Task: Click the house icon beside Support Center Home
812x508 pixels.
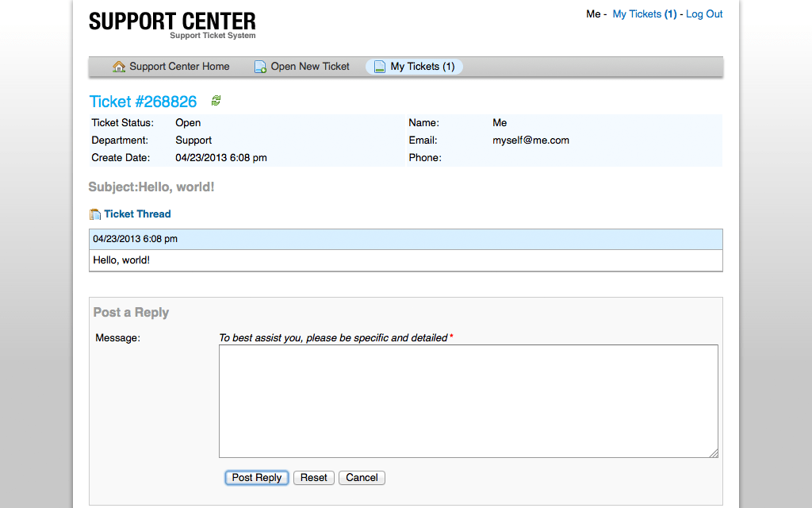Action: click(119, 67)
